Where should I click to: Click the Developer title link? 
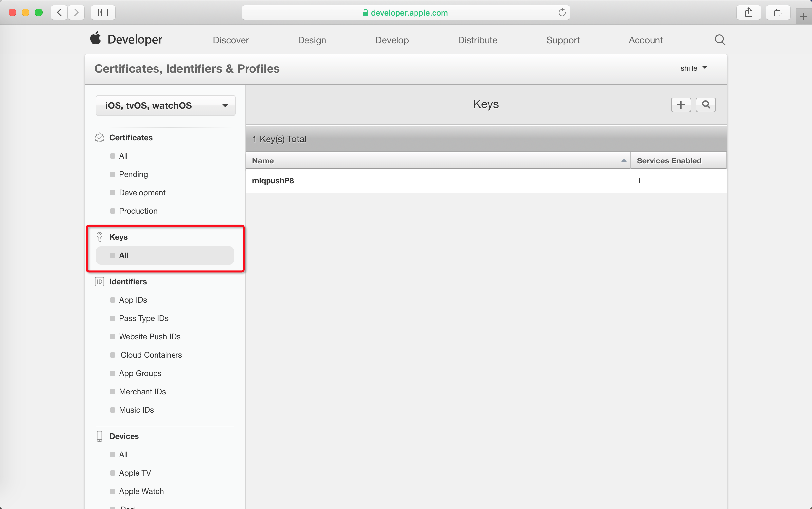coord(135,39)
